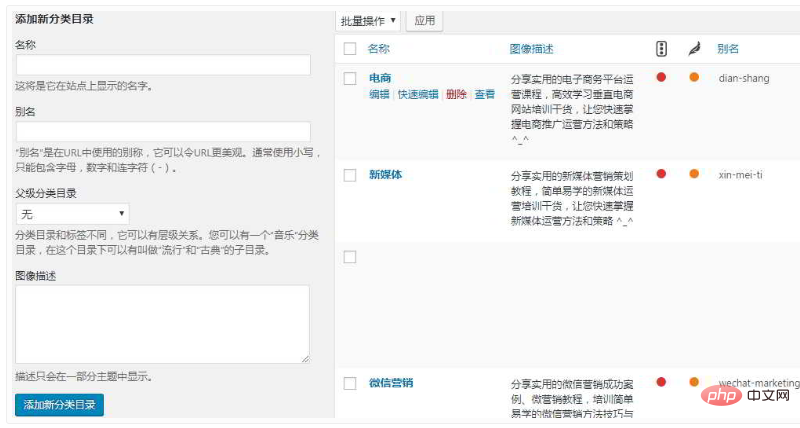The height and width of the screenshot is (428, 800).
Task: Sort by 别名 column header
Action: [x=728, y=49]
